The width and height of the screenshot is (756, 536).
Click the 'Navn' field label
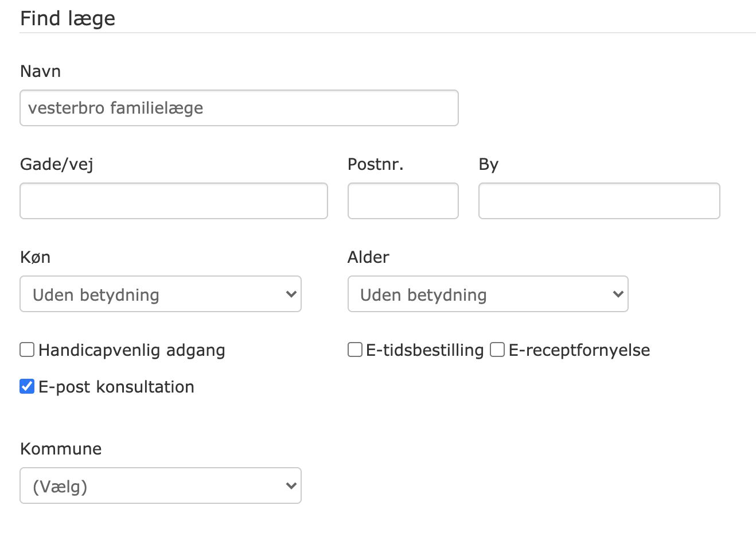[40, 71]
